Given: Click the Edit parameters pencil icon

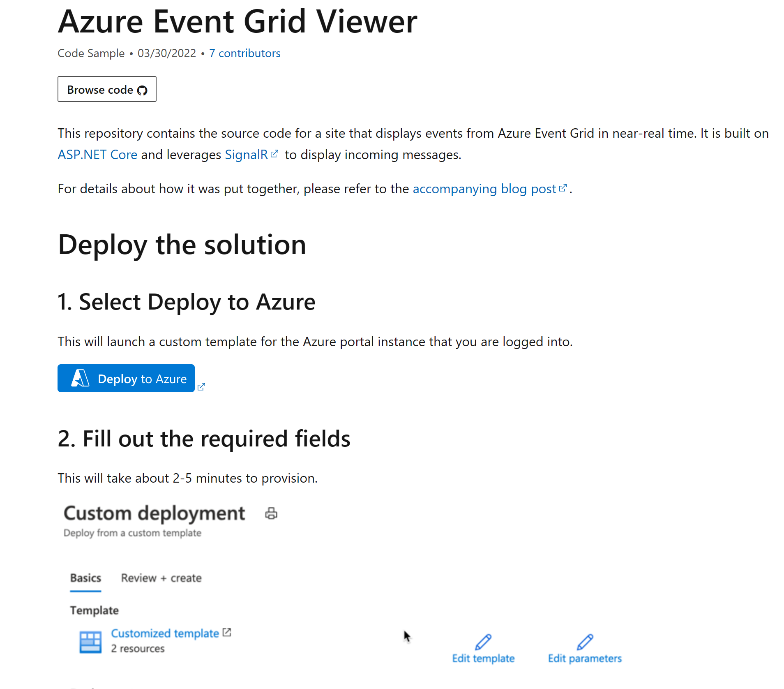Looking at the screenshot, I should coord(585,642).
